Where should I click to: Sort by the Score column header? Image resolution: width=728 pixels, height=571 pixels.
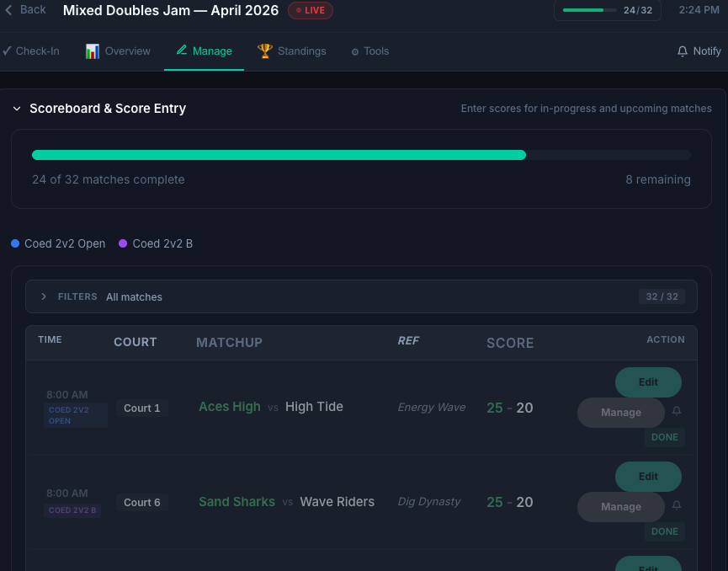[x=510, y=343]
